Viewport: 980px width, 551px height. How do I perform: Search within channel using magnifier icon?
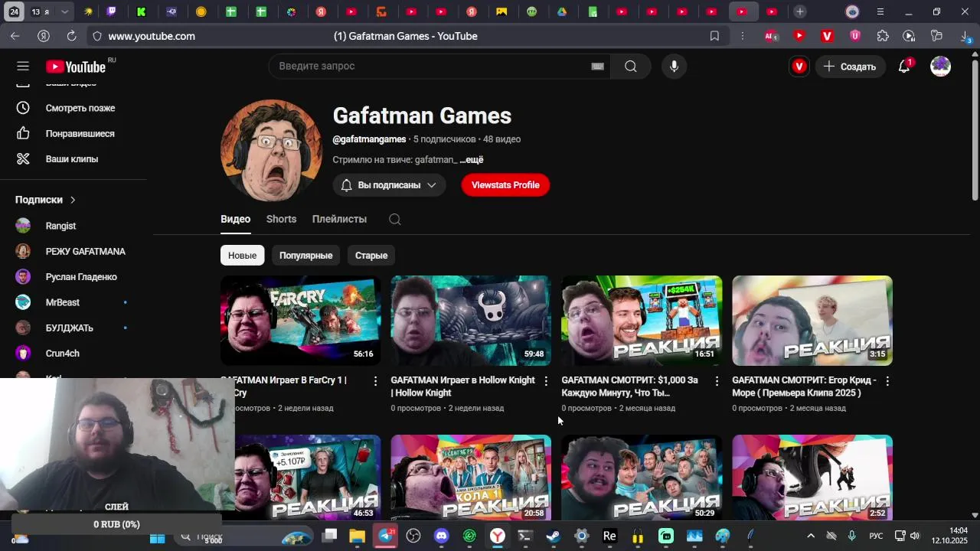(395, 220)
